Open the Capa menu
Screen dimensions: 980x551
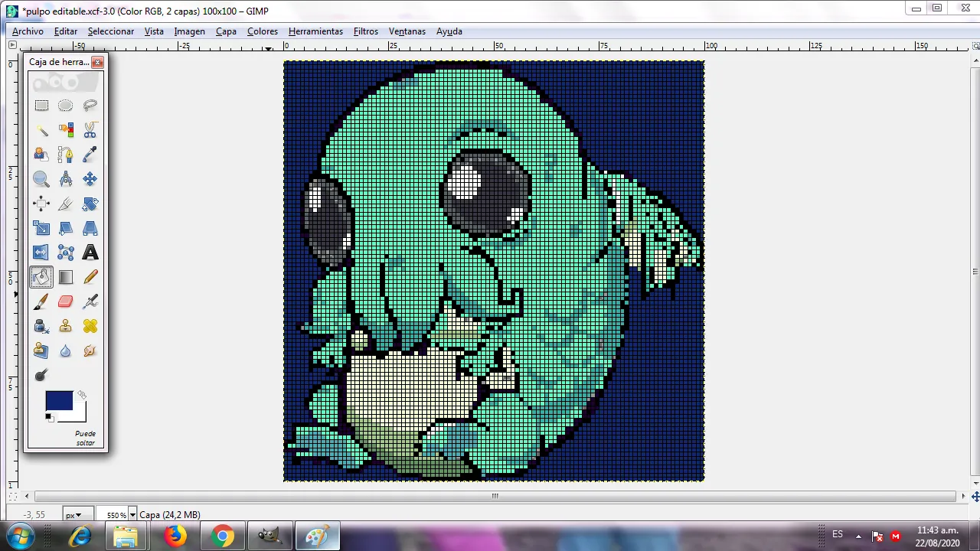(226, 31)
